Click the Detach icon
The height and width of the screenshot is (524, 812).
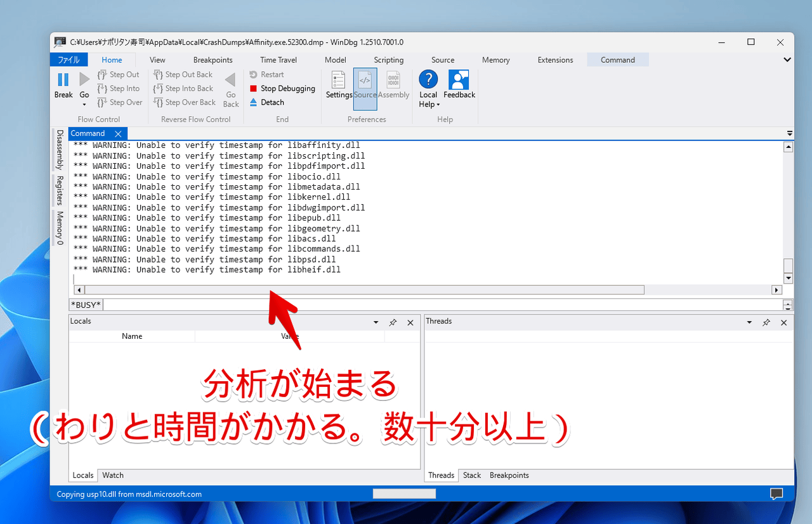(254, 102)
